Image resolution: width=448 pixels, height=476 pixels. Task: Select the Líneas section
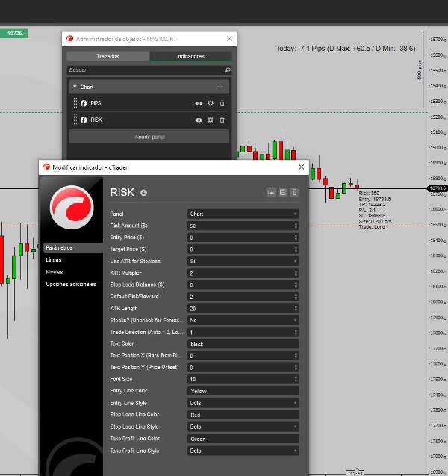tap(54, 259)
